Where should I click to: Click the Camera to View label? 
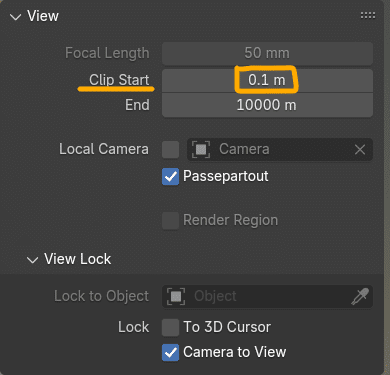pyautogui.click(x=235, y=352)
